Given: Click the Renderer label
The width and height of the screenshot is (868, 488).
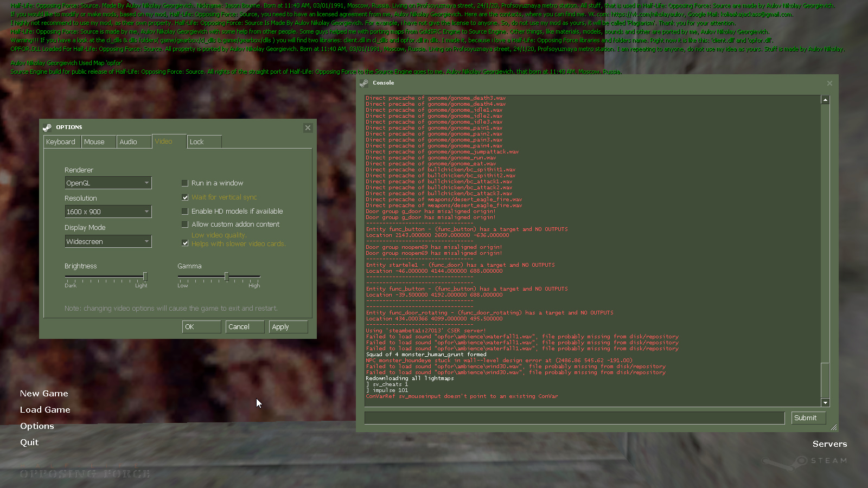Looking at the screenshot, I should click(x=79, y=170).
